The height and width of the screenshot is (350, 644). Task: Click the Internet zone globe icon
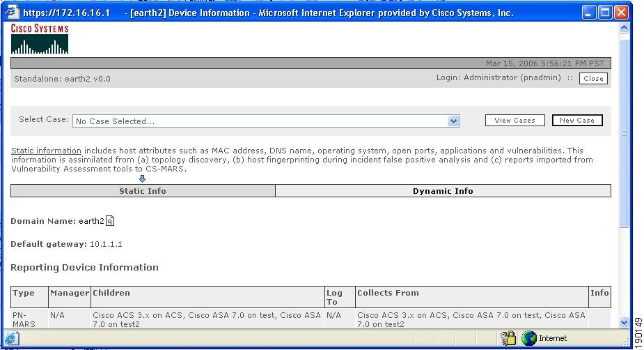pyautogui.click(x=529, y=338)
